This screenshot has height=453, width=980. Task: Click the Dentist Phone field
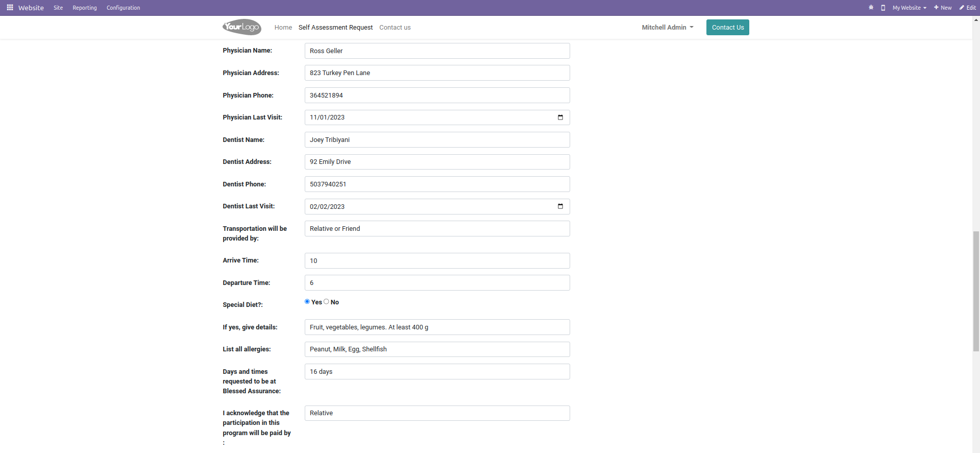437,184
